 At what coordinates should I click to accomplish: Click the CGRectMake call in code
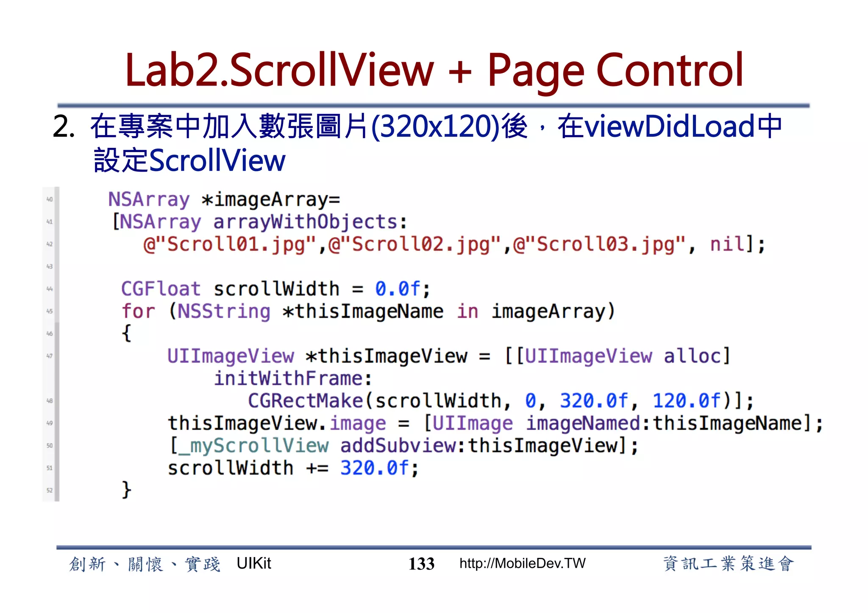(x=501, y=401)
